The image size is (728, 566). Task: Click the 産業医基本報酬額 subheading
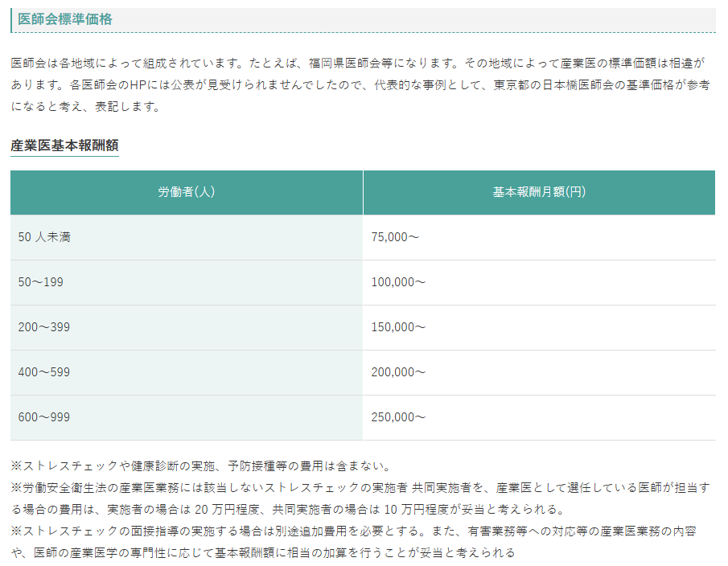(x=64, y=146)
